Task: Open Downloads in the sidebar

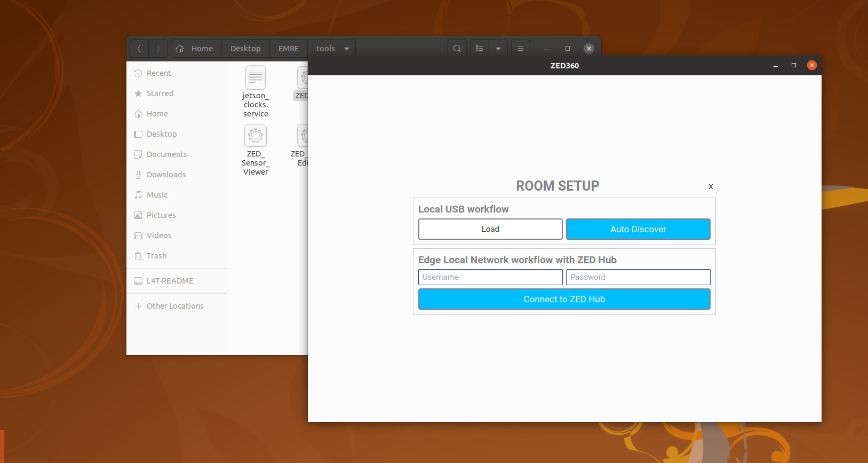Action: click(177, 175)
